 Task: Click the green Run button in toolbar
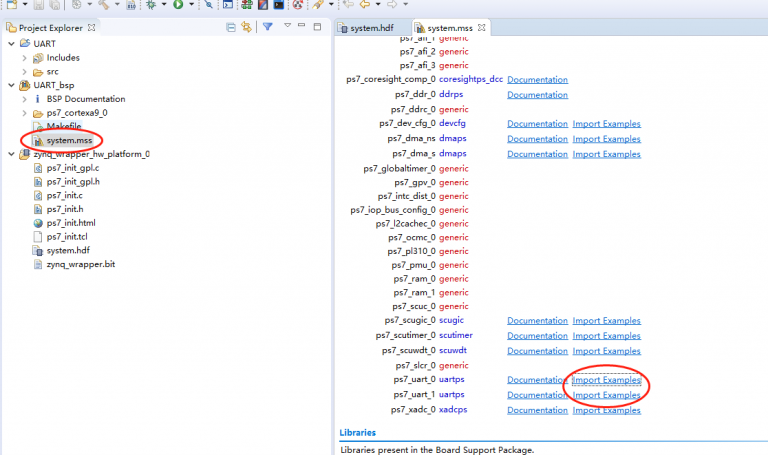point(177,5)
